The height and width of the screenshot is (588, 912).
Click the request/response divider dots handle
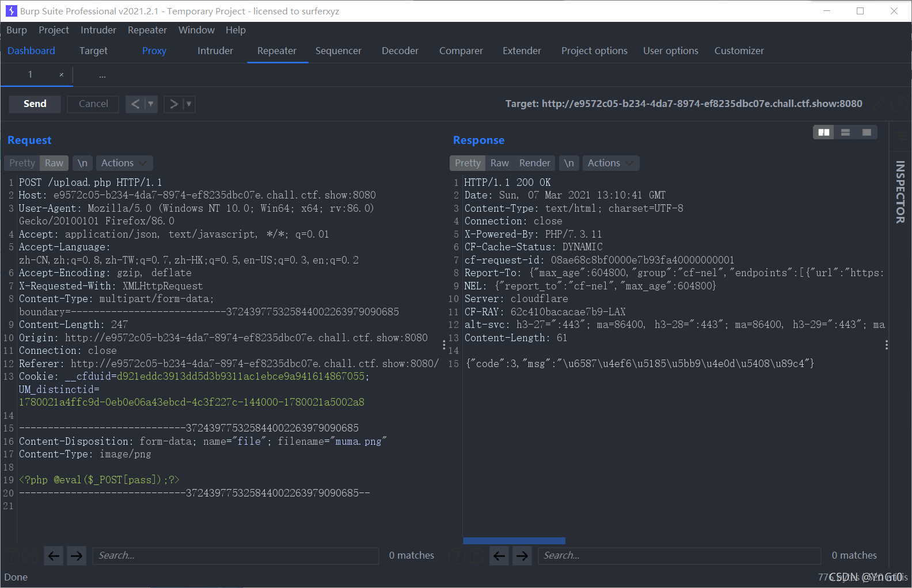[444, 345]
